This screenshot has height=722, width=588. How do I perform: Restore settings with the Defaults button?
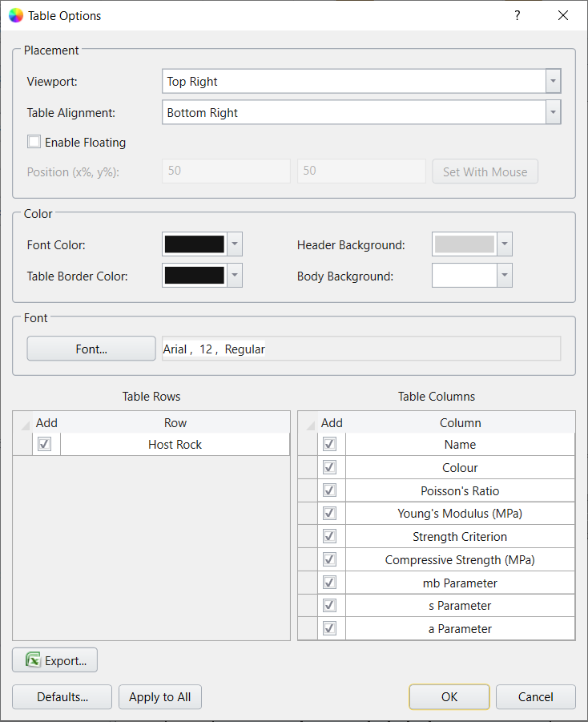click(x=62, y=696)
